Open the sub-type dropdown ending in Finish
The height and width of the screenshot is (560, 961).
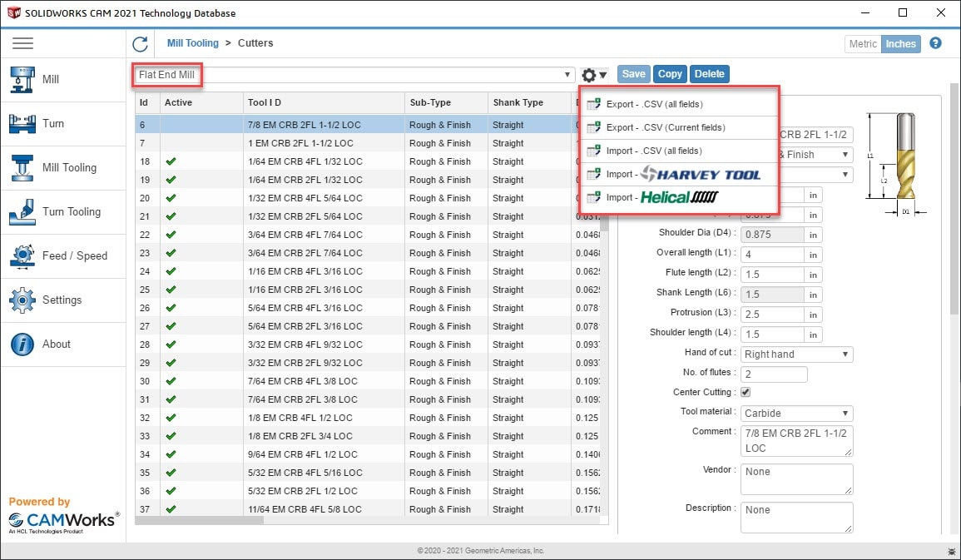click(x=815, y=155)
